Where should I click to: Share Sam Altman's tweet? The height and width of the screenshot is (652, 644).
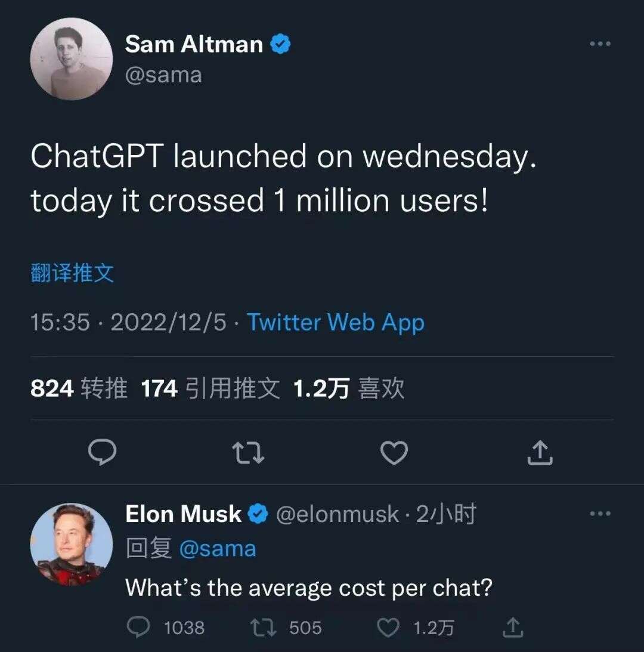(540, 452)
